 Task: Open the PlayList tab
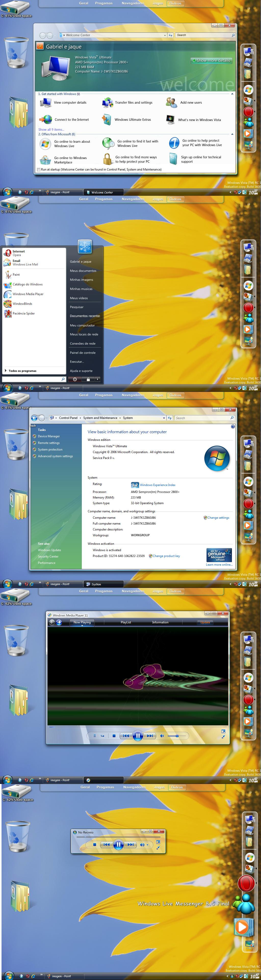point(126,622)
